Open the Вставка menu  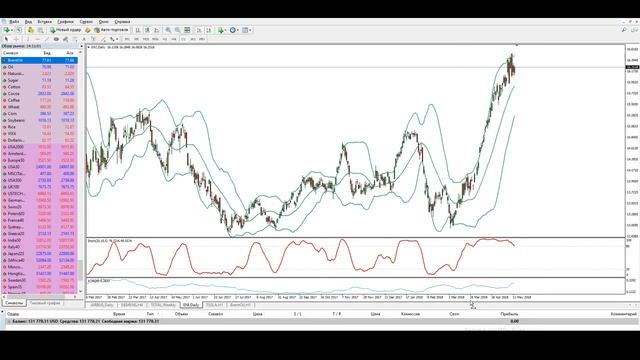click(x=44, y=22)
